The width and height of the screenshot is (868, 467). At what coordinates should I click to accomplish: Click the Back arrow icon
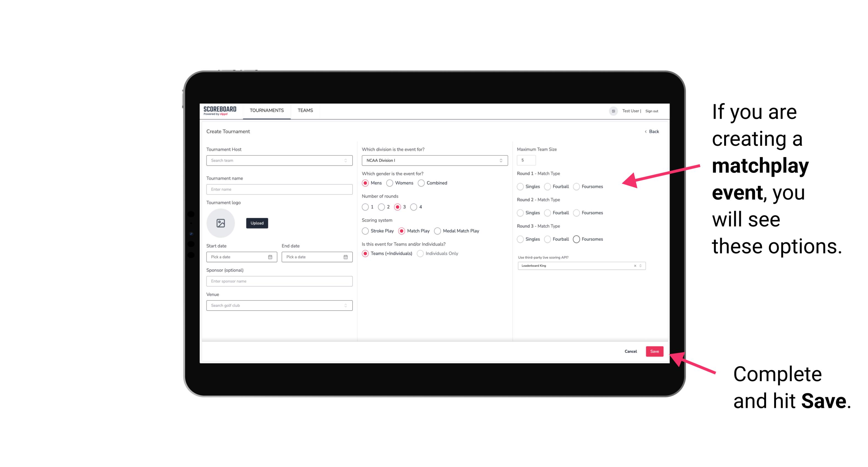(645, 132)
